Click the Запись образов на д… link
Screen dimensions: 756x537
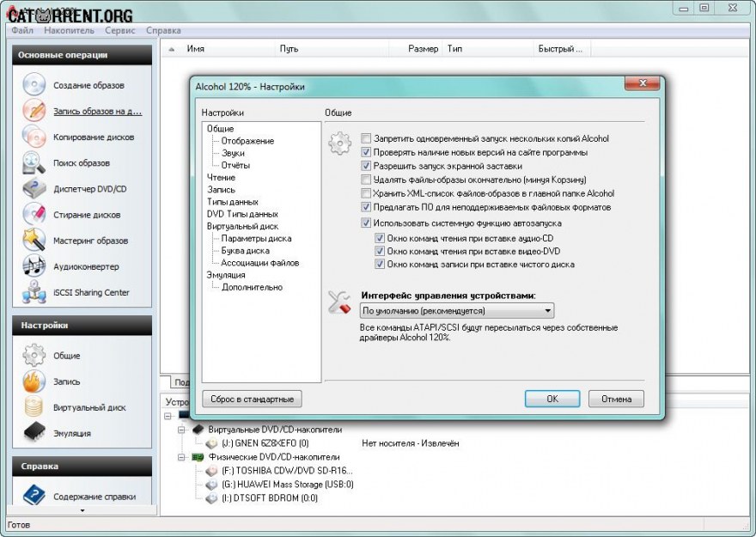pos(97,111)
